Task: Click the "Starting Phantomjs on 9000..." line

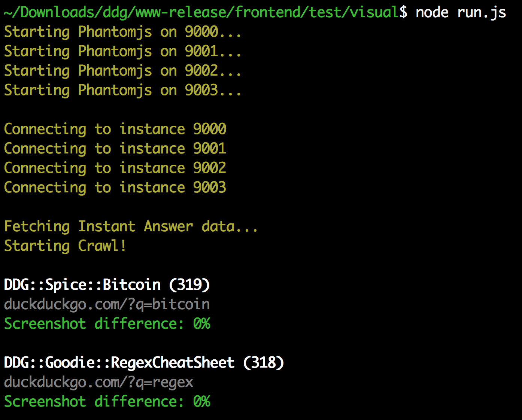Action: coord(123,33)
